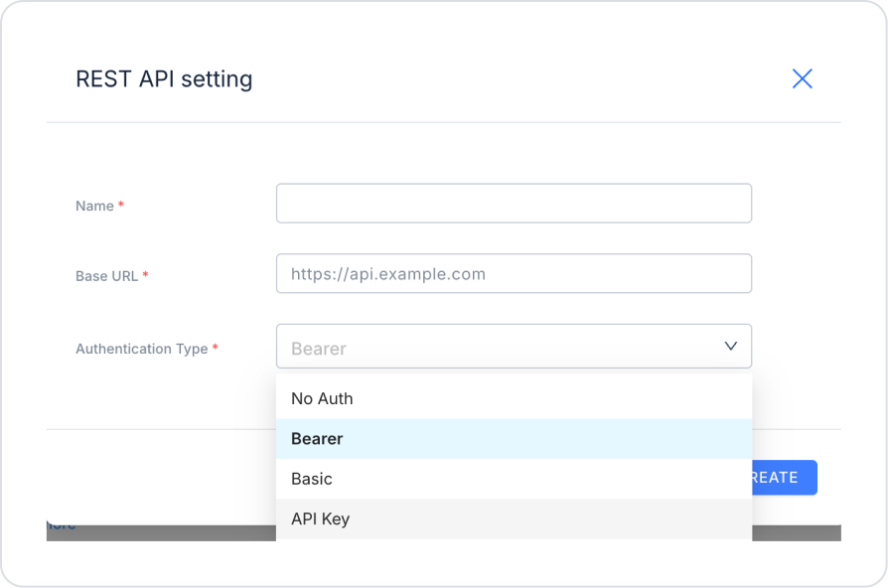Click the Base URL label text

click(106, 276)
